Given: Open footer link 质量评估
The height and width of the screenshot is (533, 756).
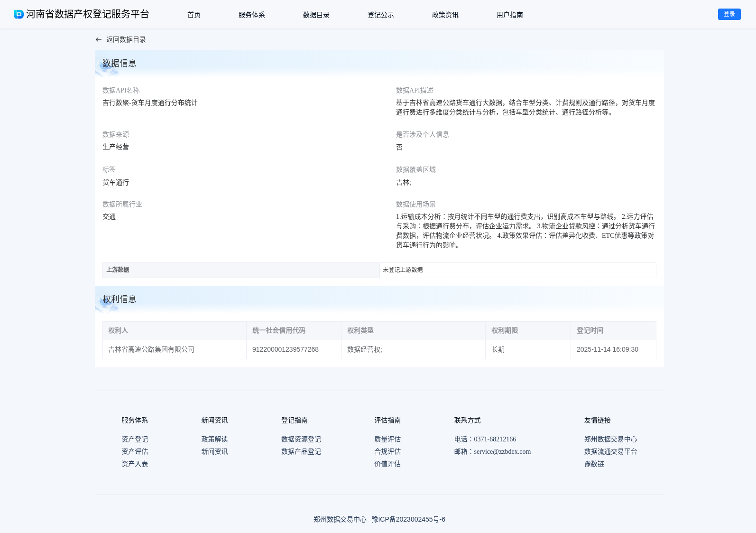Looking at the screenshot, I should click(x=387, y=439).
